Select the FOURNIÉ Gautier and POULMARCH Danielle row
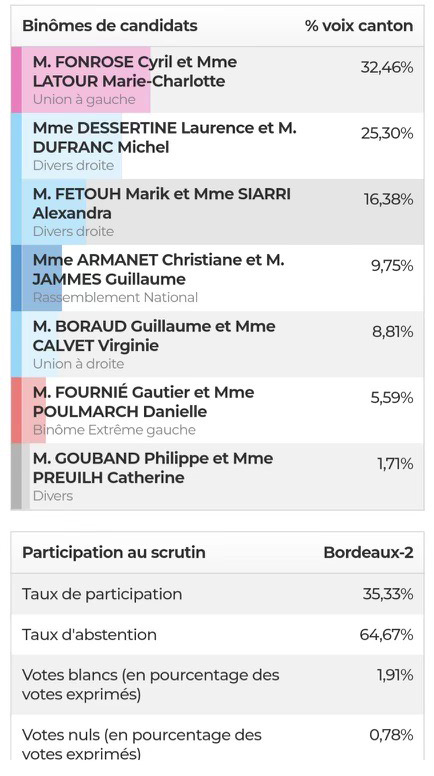This screenshot has width=434, height=776. (217, 410)
